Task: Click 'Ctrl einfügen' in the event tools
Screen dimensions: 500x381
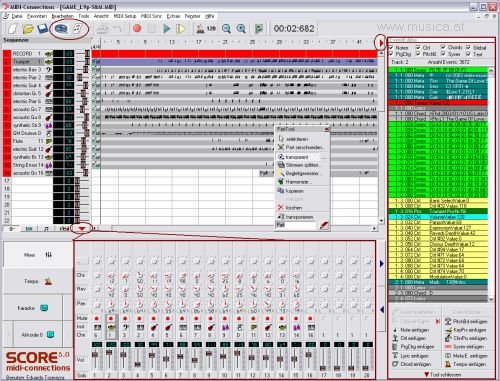Action: tap(409, 338)
